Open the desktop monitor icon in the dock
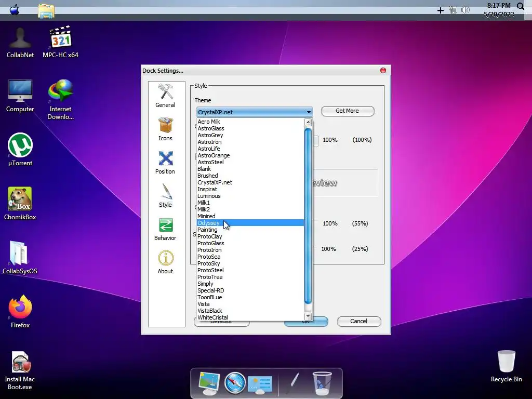Image resolution: width=532 pixels, height=399 pixels. 209,383
